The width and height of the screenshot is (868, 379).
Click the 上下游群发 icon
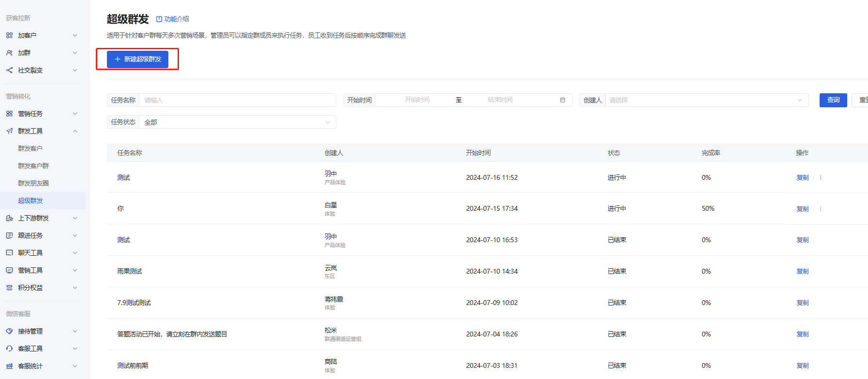(x=9, y=218)
